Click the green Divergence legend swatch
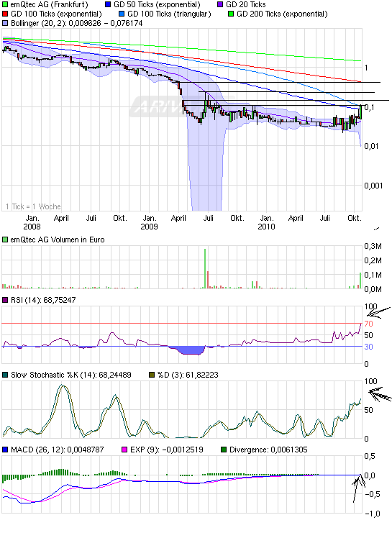This screenshot has height=538, width=392. [x=224, y=450]
